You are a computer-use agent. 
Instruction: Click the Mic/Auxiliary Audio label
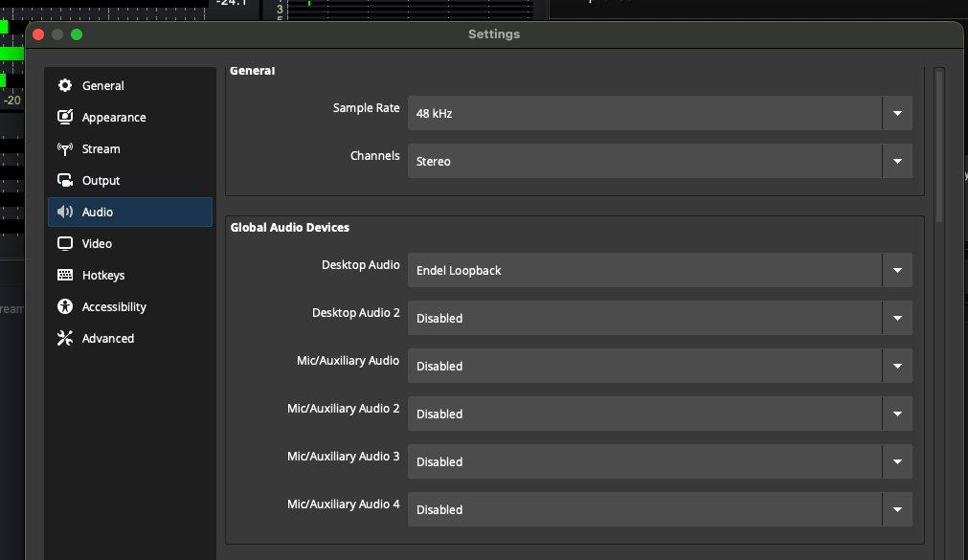(348, 361)
